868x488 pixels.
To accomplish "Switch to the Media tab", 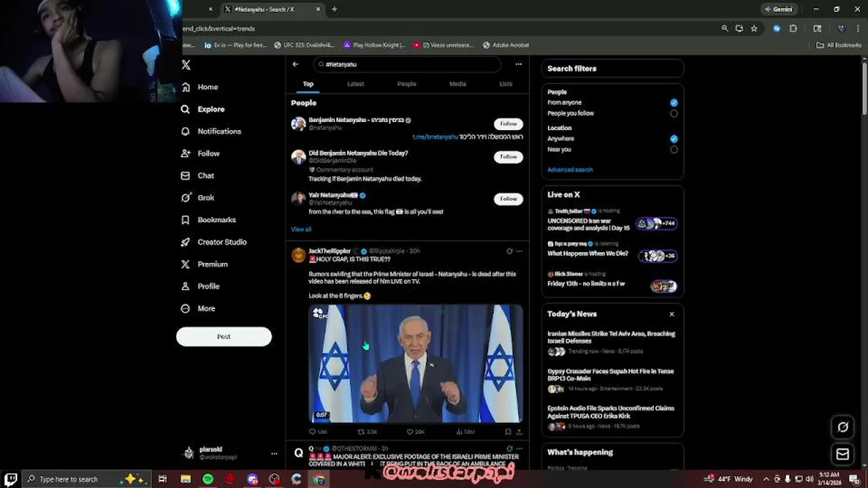I will (458, 84).
